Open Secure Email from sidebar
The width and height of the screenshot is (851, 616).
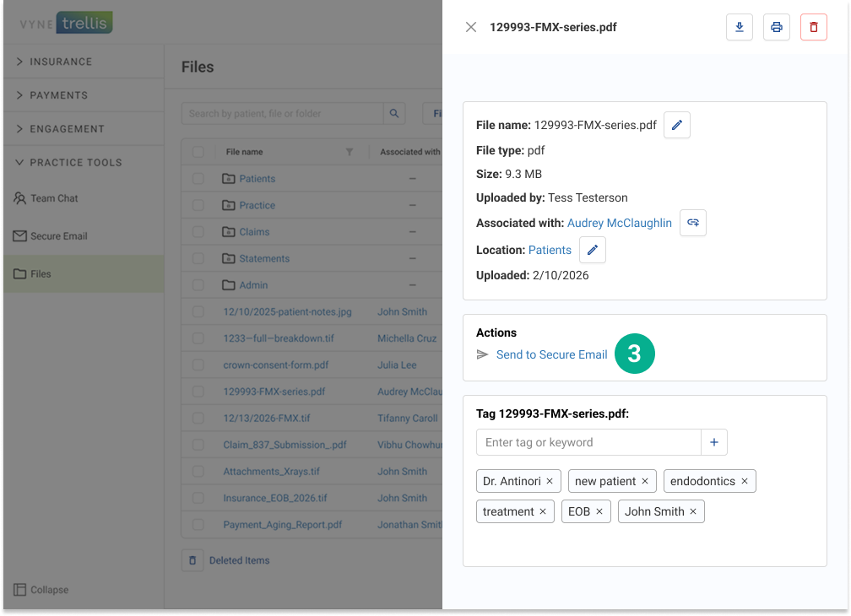(58, 236)
